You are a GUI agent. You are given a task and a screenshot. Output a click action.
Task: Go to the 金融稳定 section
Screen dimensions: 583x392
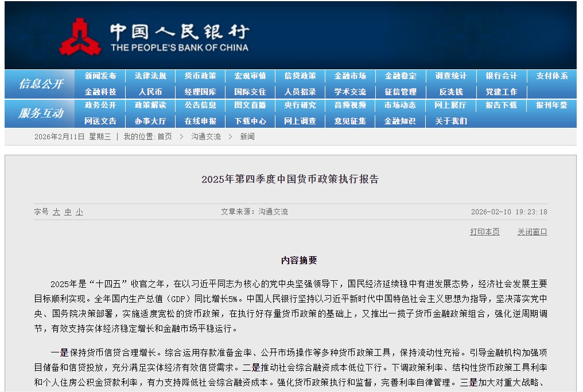[x=401, y=75]
